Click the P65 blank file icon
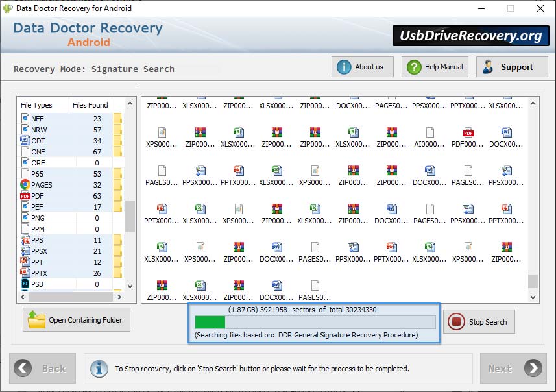The width and height of the screenshot is (556, 392). (25, 173)
